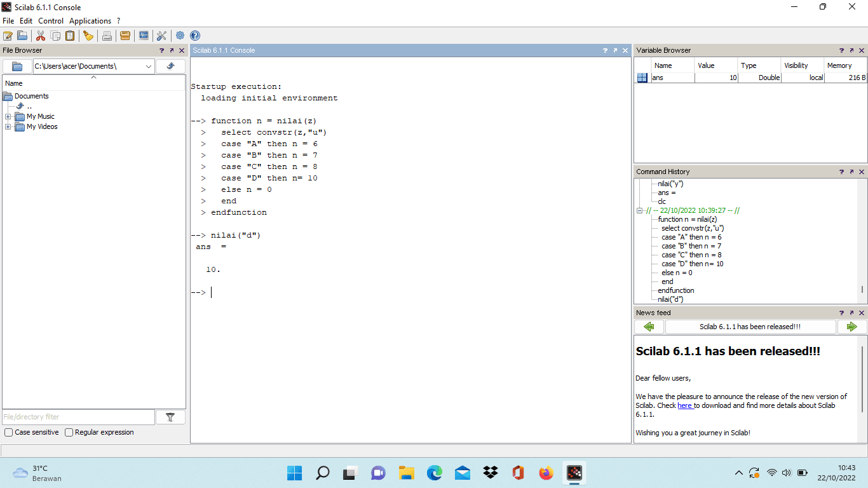Open Scilab demonstrations gear icon
868x488 pixels.
click(x=180, y=36)
